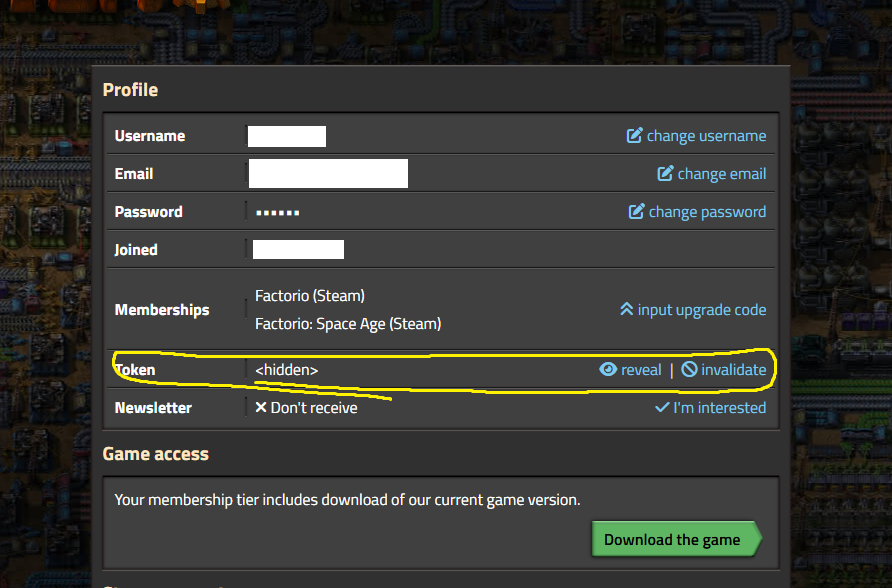Click the change username link
The width and height of the screenshot is (892, 588).
coord(706,136)
